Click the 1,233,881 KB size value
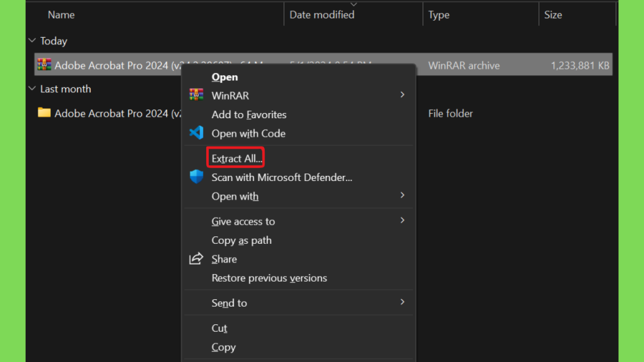This screenshot has height=362, width=644. pyautogui.click(x=580, y=65)
